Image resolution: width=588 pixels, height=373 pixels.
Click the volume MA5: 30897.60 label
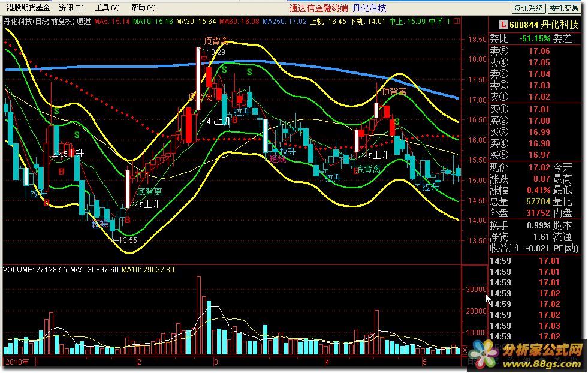click(94, 269)
